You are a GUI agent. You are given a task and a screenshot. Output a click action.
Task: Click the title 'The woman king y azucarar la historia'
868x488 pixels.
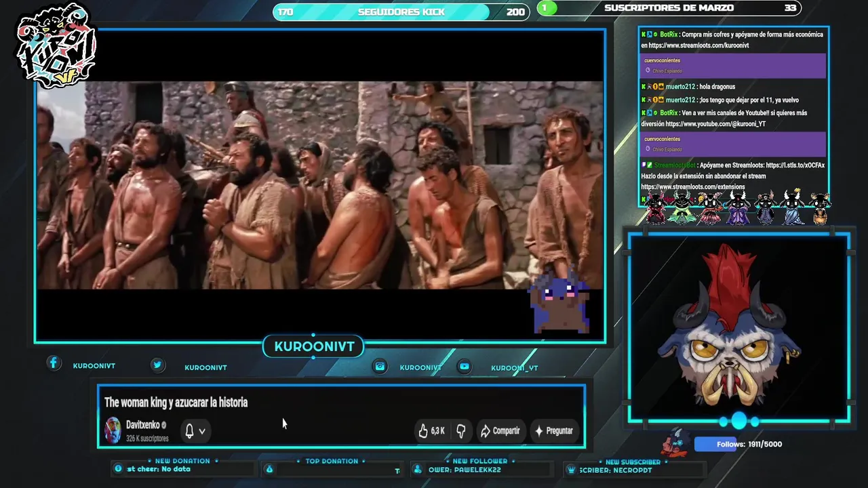pos(176,403)
